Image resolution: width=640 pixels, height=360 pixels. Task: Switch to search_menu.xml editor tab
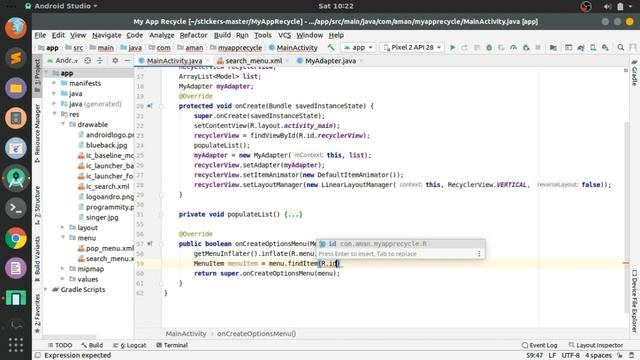pyautogui.click(x=253, y=61)
